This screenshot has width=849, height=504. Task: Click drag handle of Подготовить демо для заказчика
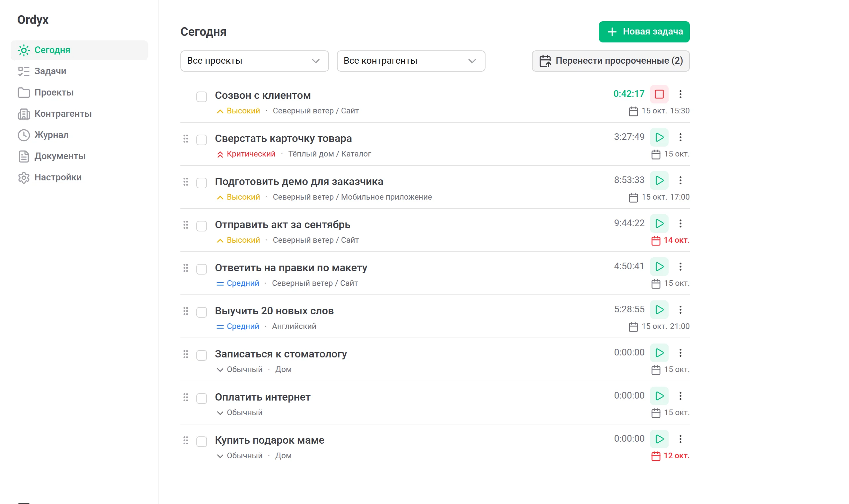(185, 182)
